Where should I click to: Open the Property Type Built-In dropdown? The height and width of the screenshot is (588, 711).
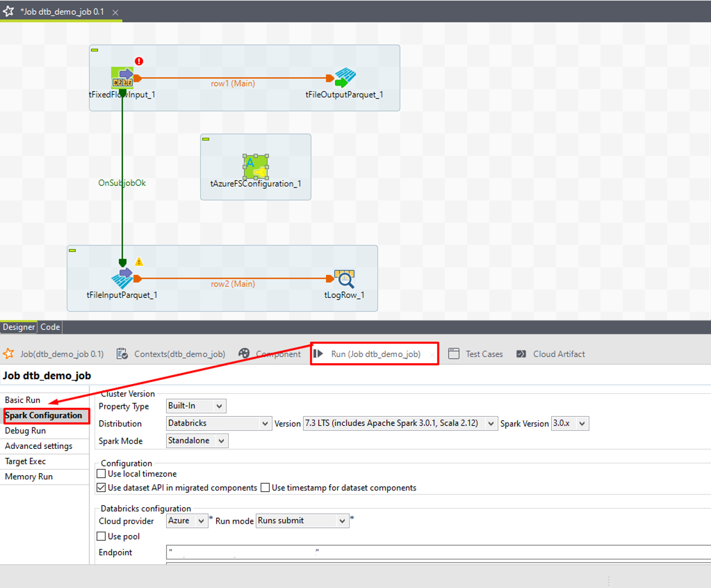pos(196,406)
